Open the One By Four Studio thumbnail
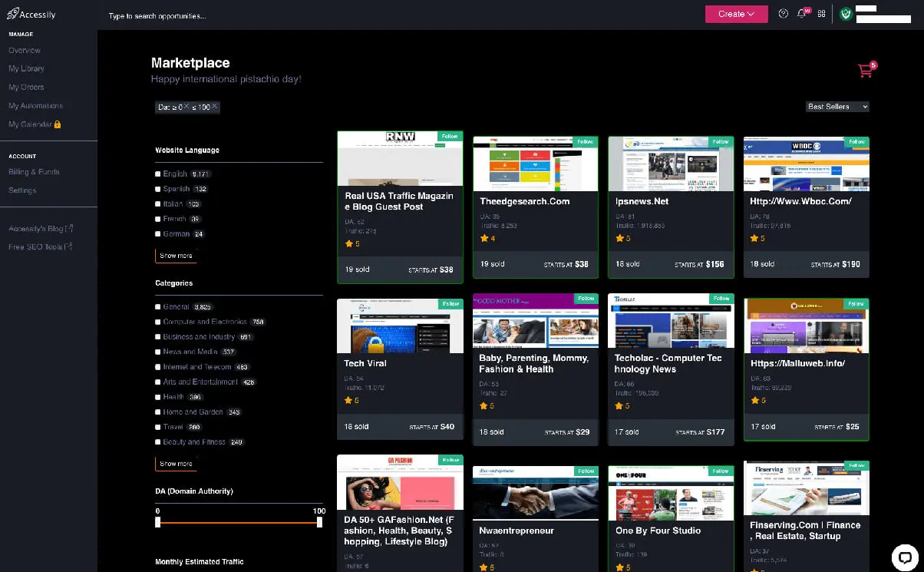Image resolution: width=924 pixels, height=572 pixels. (671, 493)
